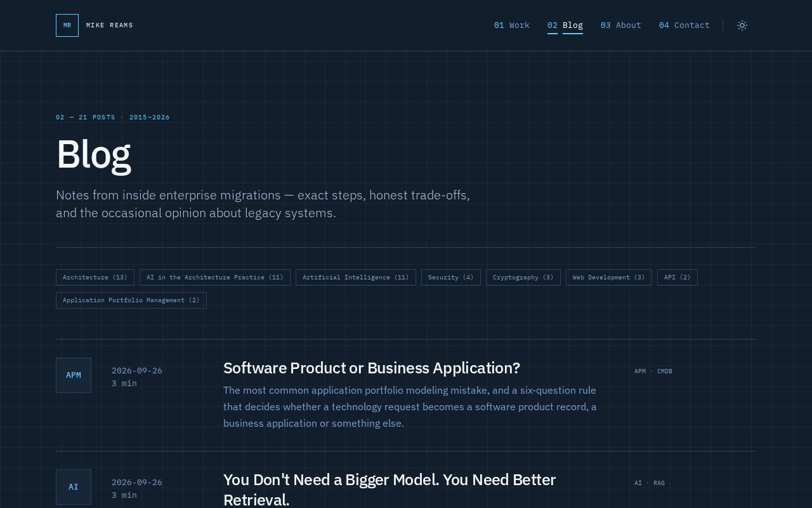Open the 02 Blog nav item
The height and width of the screenshot is (508, 812).
[565, 25]
